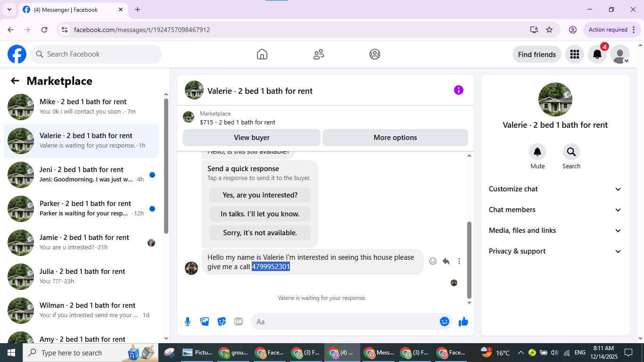This screenshot has height=362, width=644.
Task: Close the Messenger | Facebook tab
Action: [121, 9]
